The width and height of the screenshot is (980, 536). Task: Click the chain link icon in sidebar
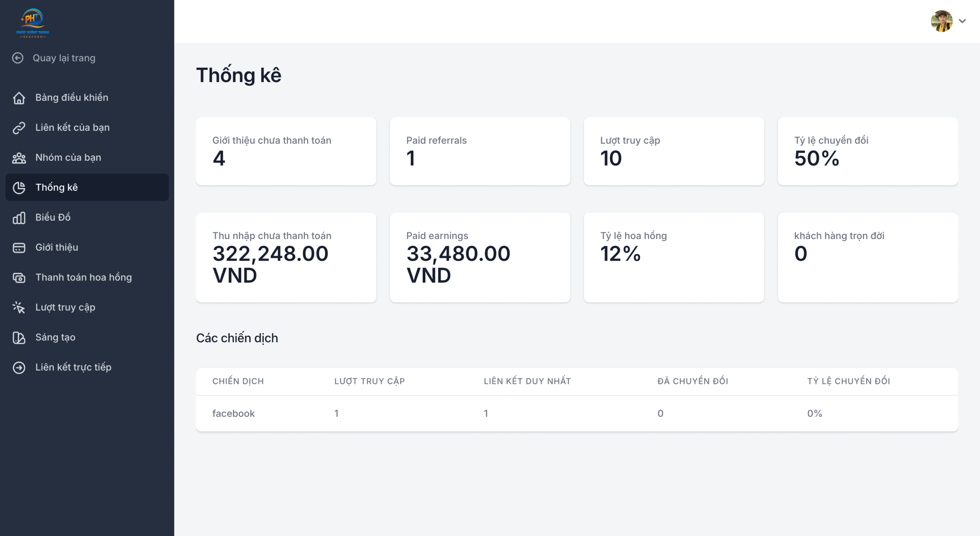[19, 128]
